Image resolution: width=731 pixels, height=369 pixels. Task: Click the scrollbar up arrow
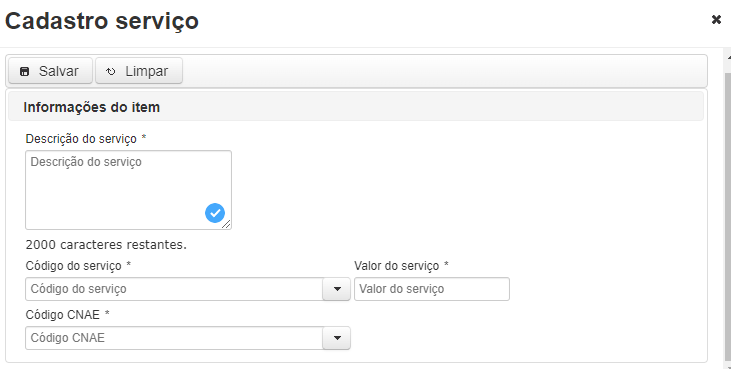[x=728, y=55]
